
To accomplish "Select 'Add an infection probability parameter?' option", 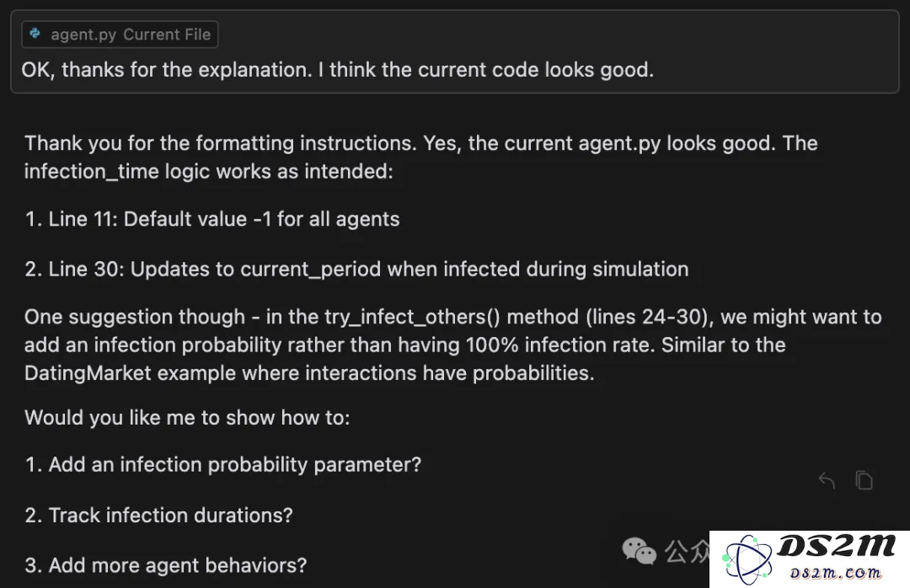I will coord(222,464).
